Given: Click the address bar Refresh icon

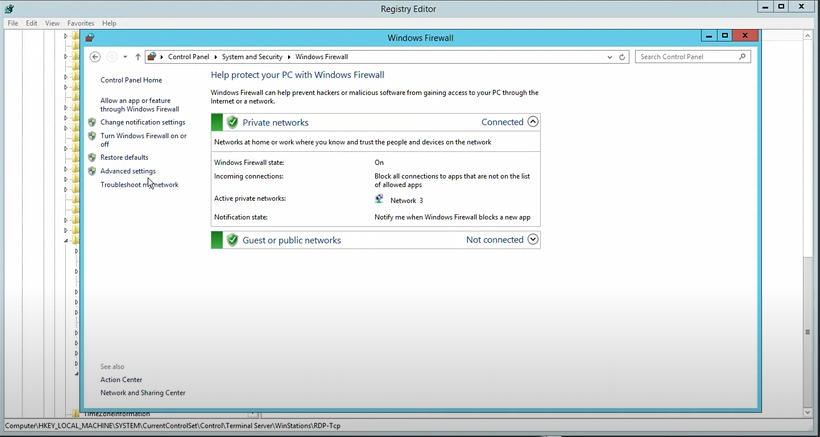Looking at the screenshot, I should coord(623,57).
